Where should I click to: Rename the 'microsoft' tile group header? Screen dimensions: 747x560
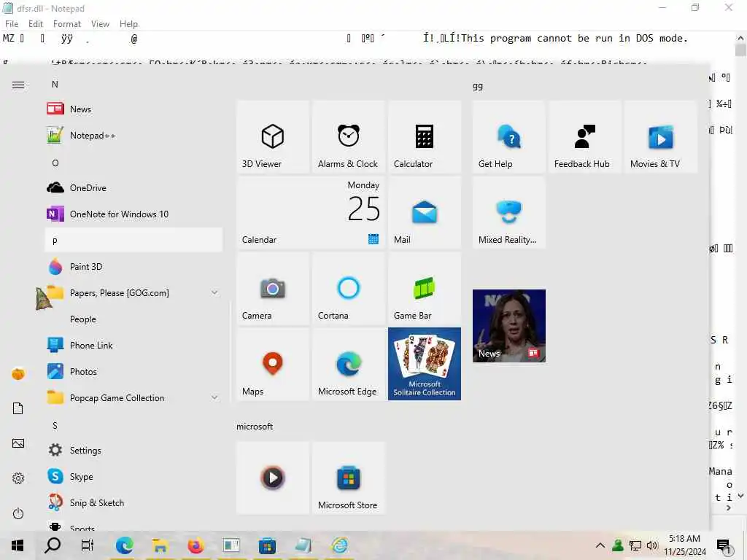pyautogui.click(x=255, y=427)
